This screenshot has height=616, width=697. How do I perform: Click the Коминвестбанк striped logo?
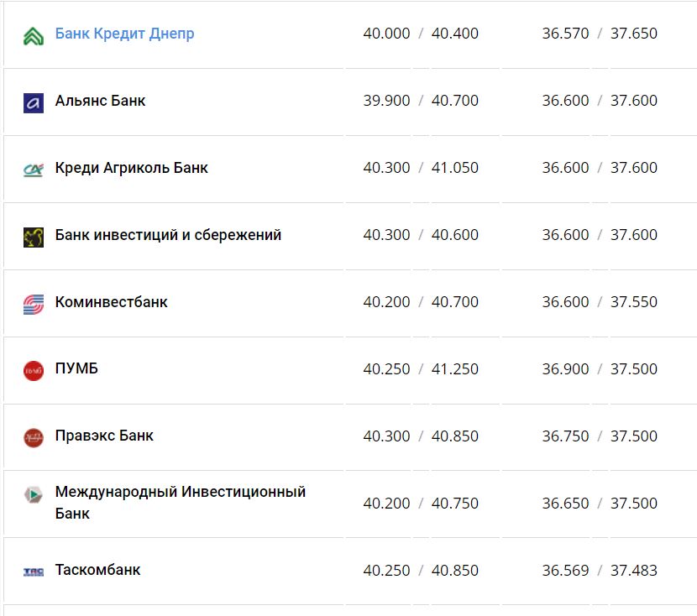point(34,304)
